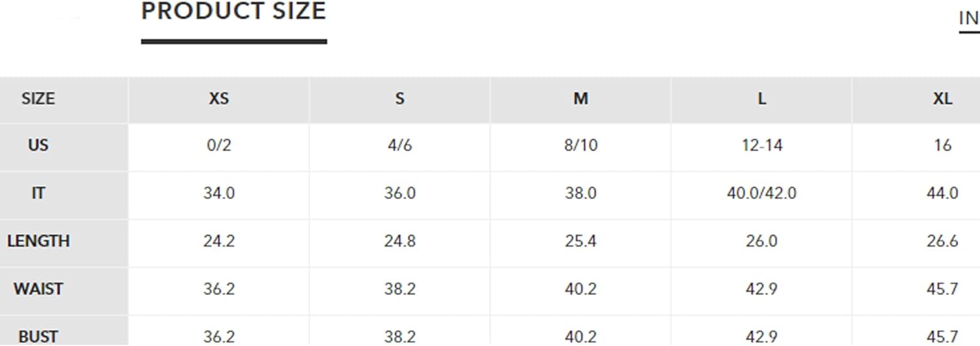The height and width of the screenshot is (346, 980).
Task: Click the US 0/2 cell under XS
Action: pos(219,145)
